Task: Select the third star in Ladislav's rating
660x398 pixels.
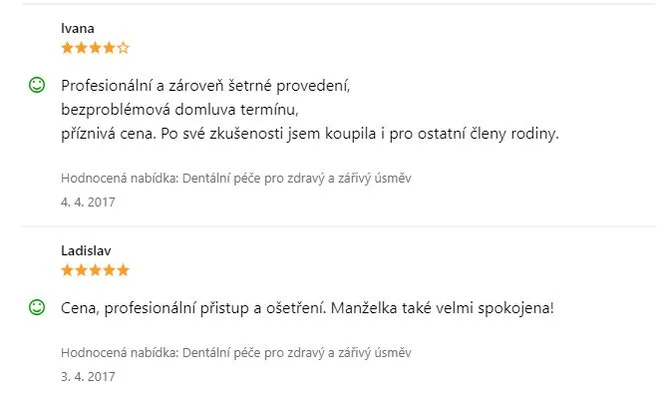Action: 95,270
